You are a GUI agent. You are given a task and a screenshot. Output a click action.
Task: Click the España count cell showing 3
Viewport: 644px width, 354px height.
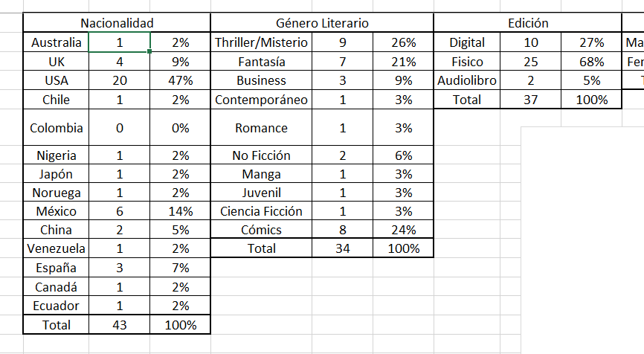coord(120,268)
